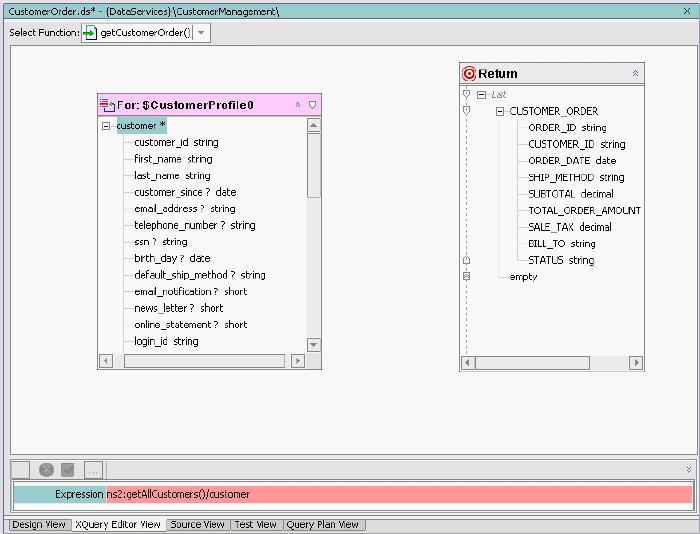Select the last_name string element
The height and width of the screenshot is (534, 700).
coord(172,175)
